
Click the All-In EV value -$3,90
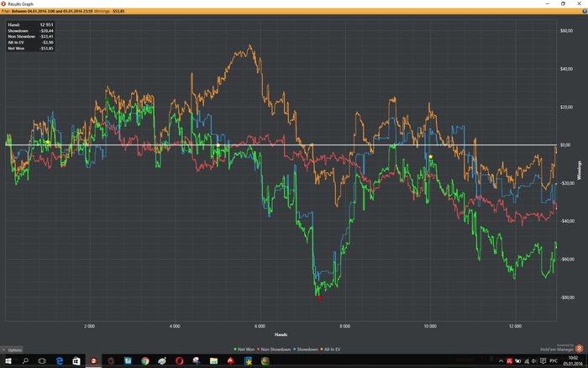point(48,42)
